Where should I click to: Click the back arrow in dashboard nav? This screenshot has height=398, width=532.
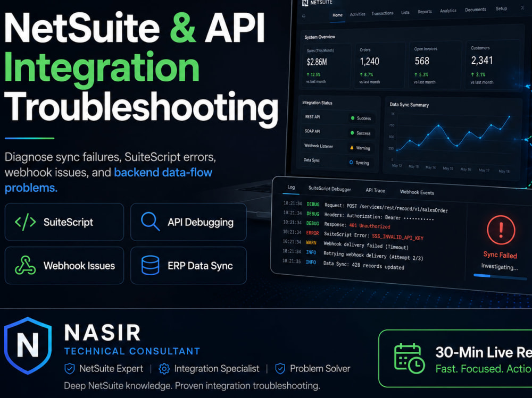(304, 16)
